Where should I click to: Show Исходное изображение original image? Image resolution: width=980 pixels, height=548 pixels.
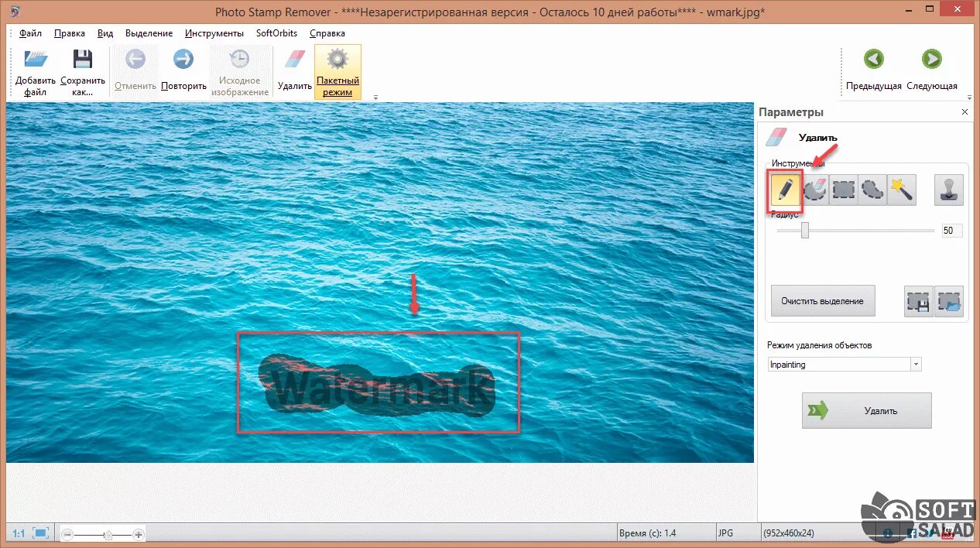240,72
